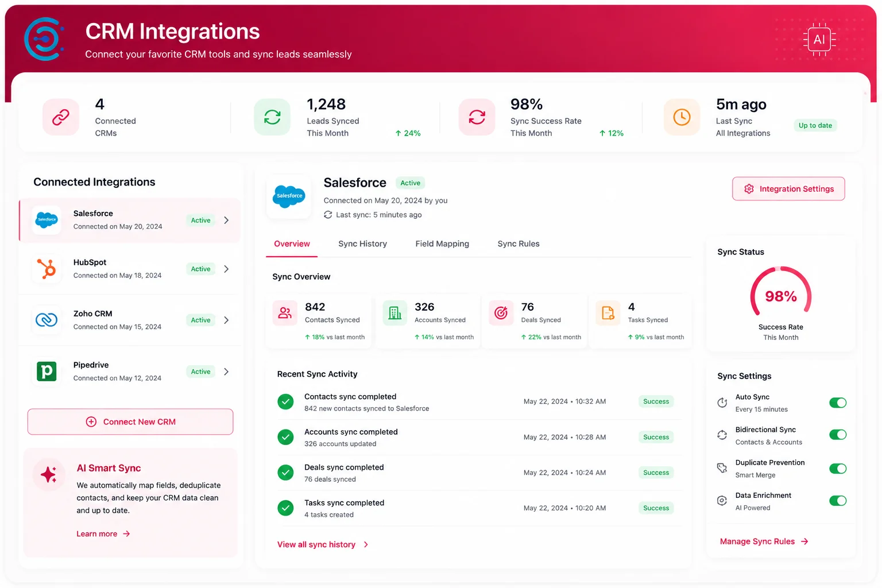882x588 pixels.
Task: Click the Accounts Synced building icon
Action: coord(395,313)
